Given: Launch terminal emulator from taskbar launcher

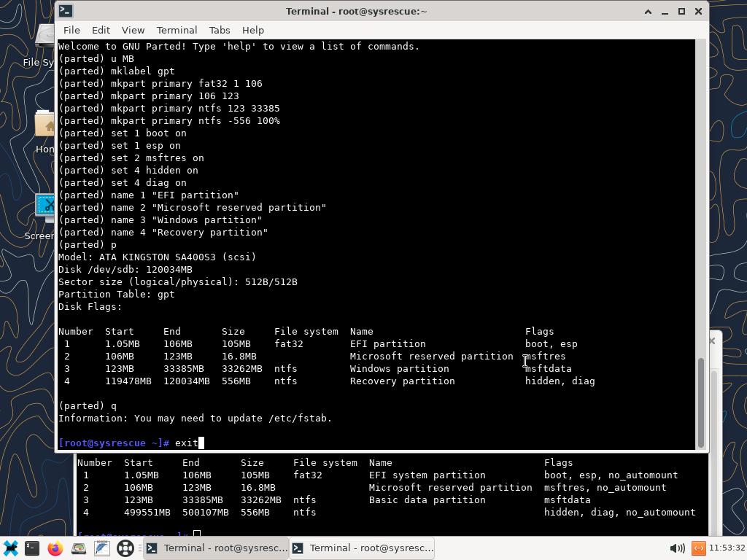Looking at the screenshot, I should tap(32, 548).
